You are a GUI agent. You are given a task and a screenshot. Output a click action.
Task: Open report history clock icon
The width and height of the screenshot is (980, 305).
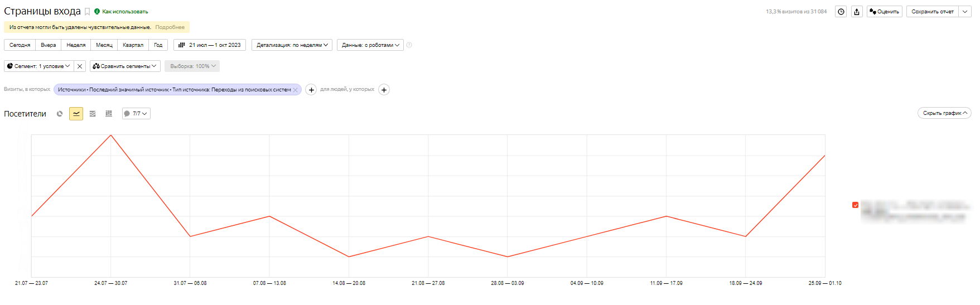(x=841, y=12)
